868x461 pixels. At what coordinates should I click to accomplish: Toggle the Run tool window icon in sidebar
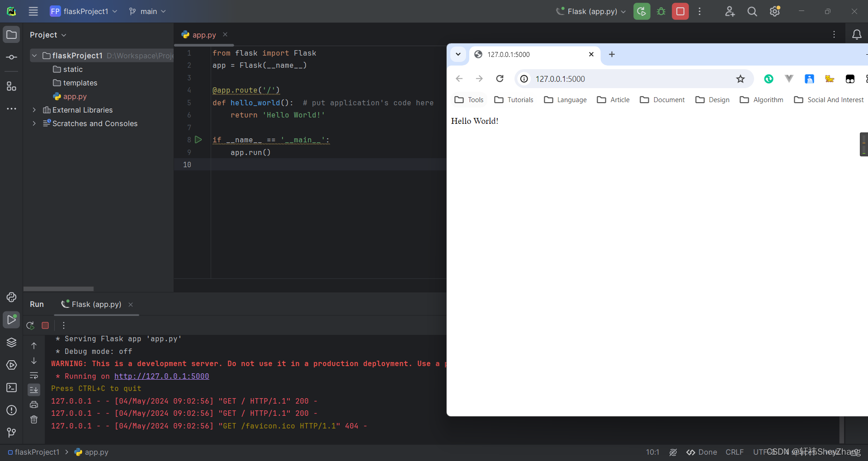11,320
